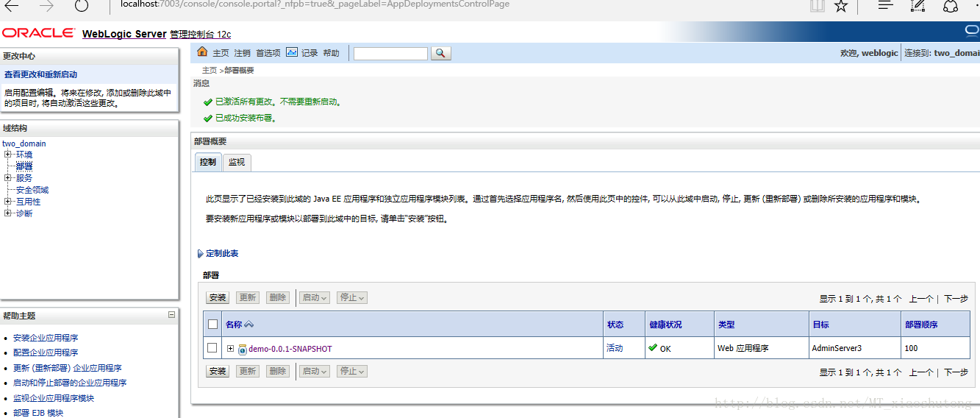Image resolution: width=980 pixels, height=418 pixels.
Task: Click the top 删除 button
Action: click(277, 298)
